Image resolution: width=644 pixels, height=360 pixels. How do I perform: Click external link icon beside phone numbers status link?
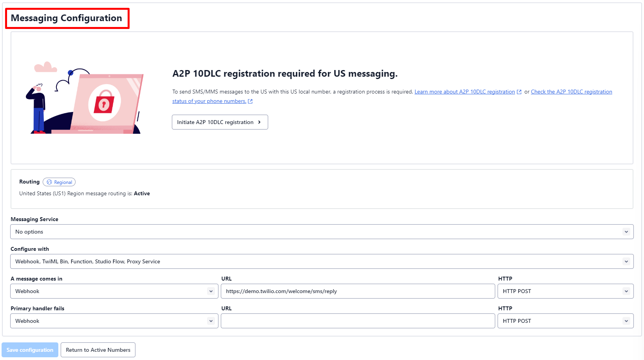coord(251,101)
